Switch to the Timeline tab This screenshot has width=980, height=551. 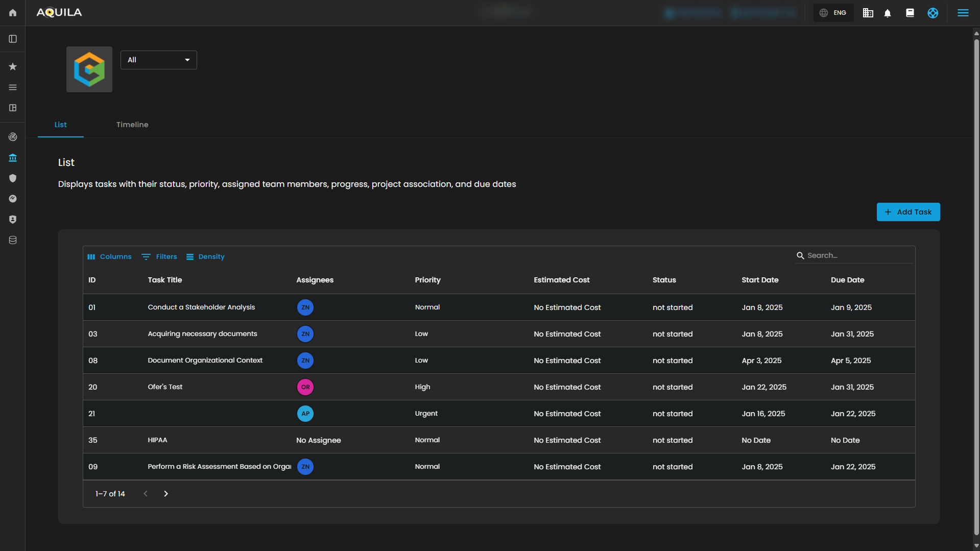coord(132,125)
